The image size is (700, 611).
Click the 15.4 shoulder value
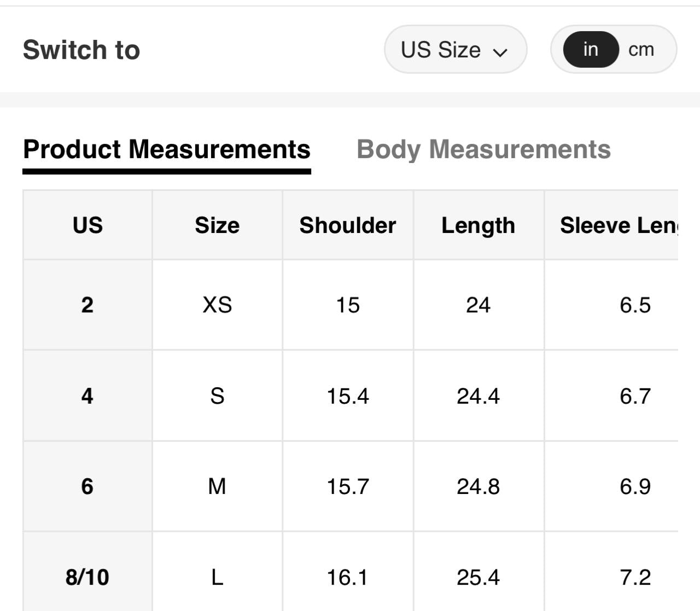(348, 395)
